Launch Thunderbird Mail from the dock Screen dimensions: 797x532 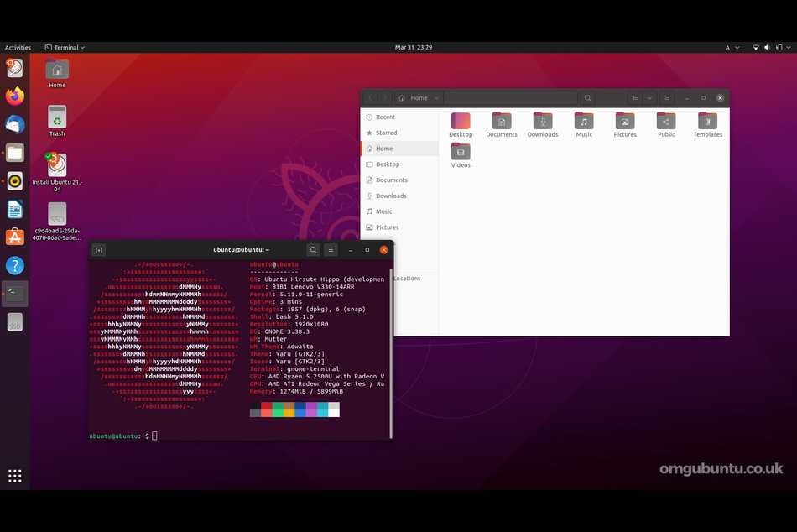point(15,124)
